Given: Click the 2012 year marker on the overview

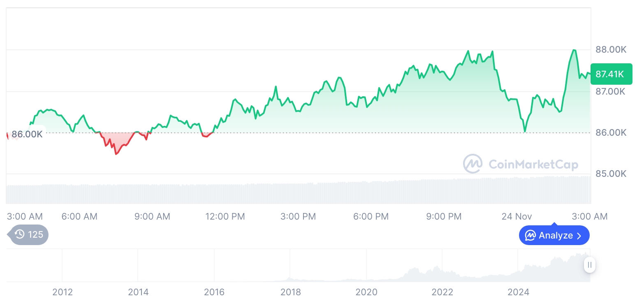Looking at the screenshot, I should point(63,292).
